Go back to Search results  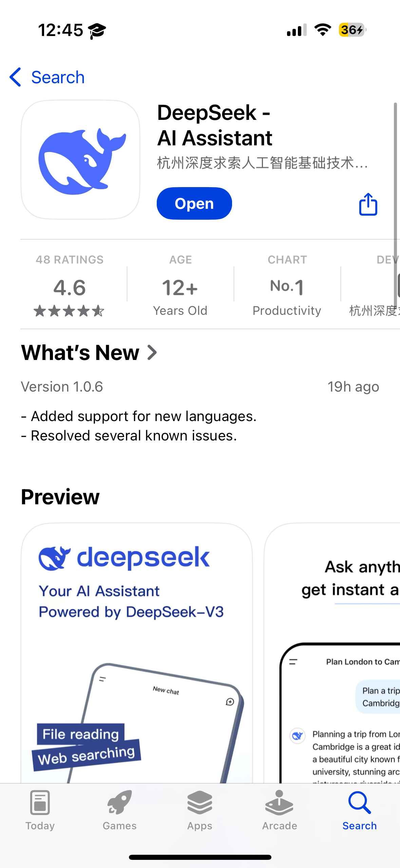point(58,77)
